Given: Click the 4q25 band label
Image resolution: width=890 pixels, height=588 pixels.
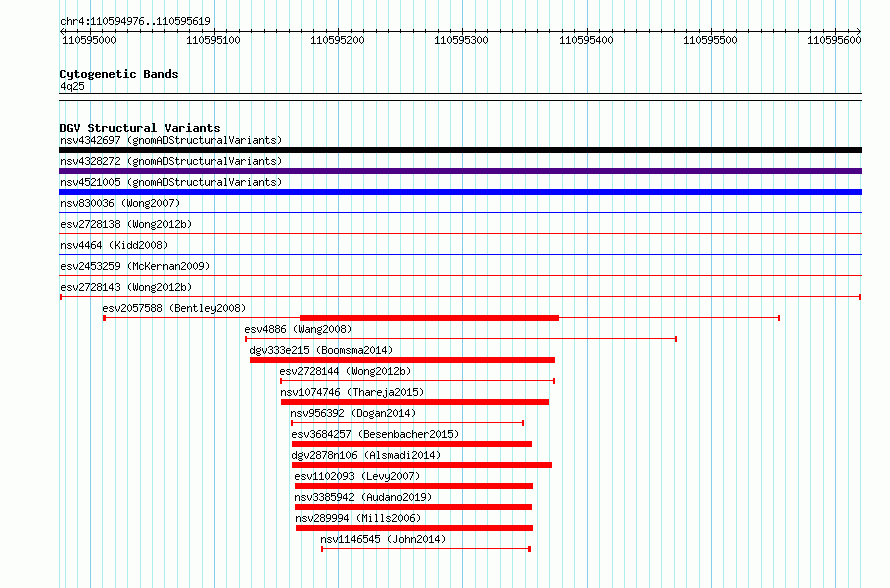Looking at the screenshot, I should [72, 86].
